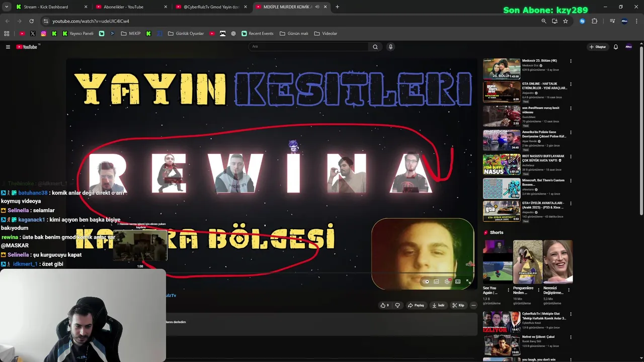Open the Chrome apps grid shortcut
The width and height of the screenshot is (644, 362).
pos(7,34)
